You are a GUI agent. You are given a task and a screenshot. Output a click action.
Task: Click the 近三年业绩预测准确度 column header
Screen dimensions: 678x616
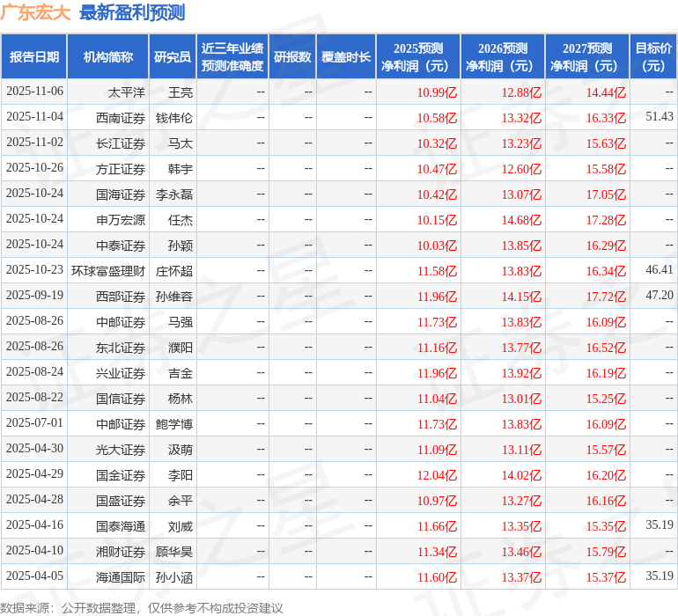click(x=232, y=57)
